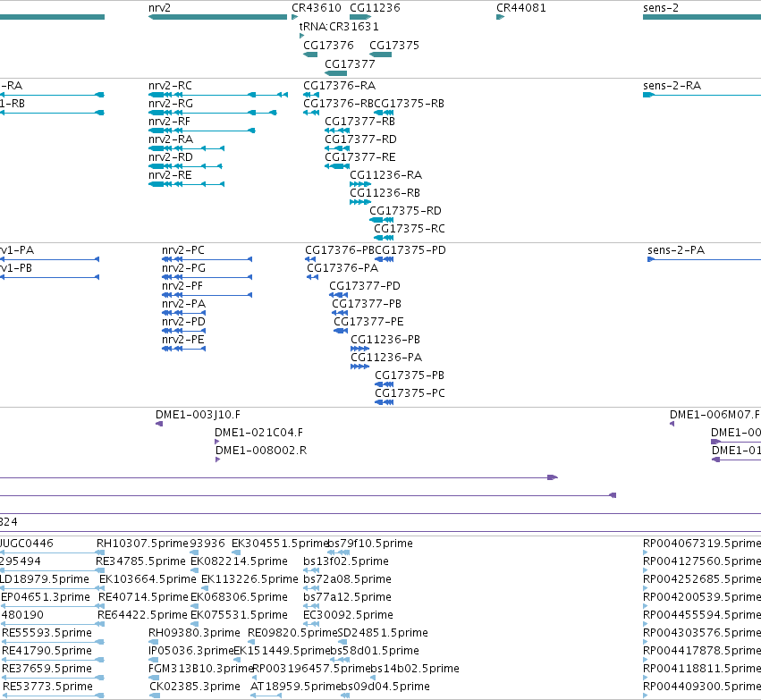Image resolution: width=761 pixels, height=700 pixels.
Task: Select the sens-2-RA transcript
Action: [702, 95]
